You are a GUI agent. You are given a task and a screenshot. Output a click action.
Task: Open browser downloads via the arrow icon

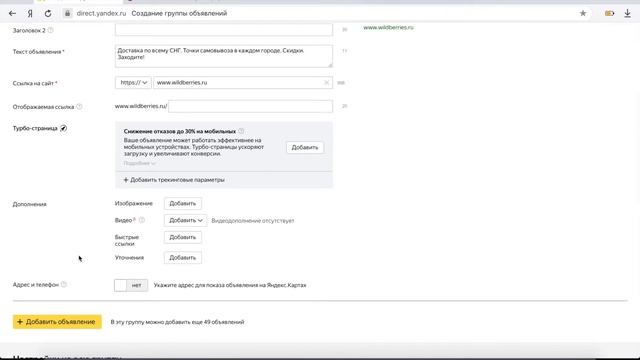point(627,13)
